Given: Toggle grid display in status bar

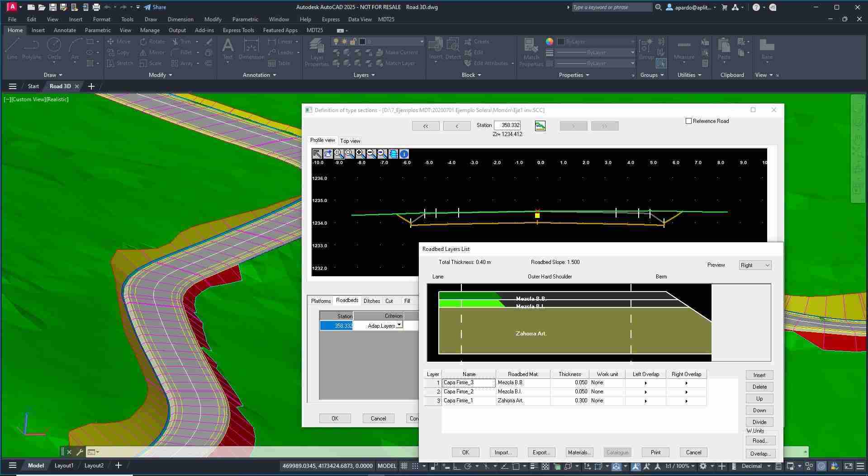Looking at the screenshot, I should coord(404,466).
